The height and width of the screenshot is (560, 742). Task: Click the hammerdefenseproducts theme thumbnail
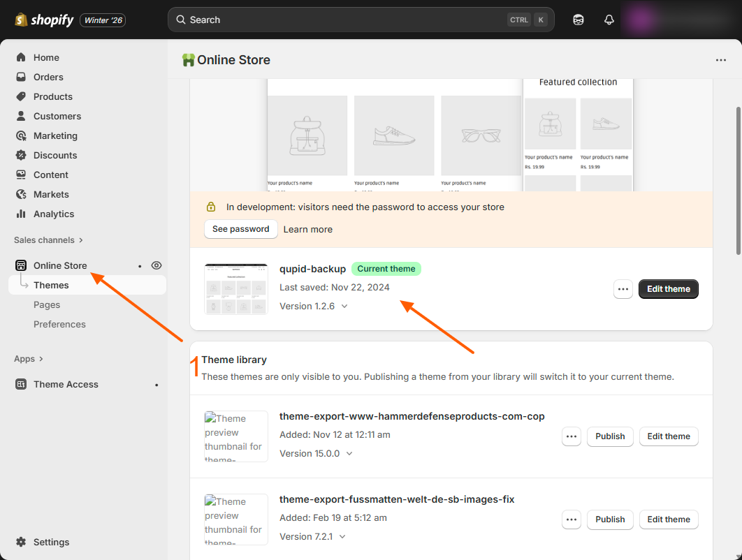(236, 436)
